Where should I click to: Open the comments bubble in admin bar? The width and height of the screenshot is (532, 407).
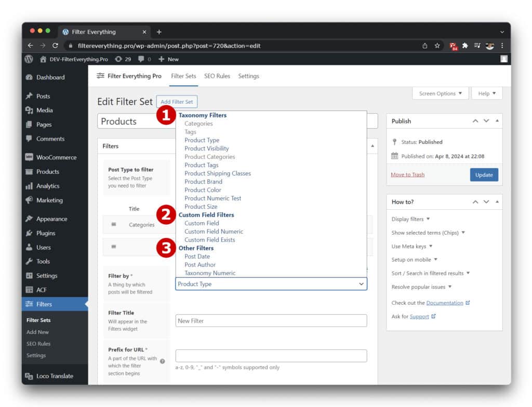point(144,59)
